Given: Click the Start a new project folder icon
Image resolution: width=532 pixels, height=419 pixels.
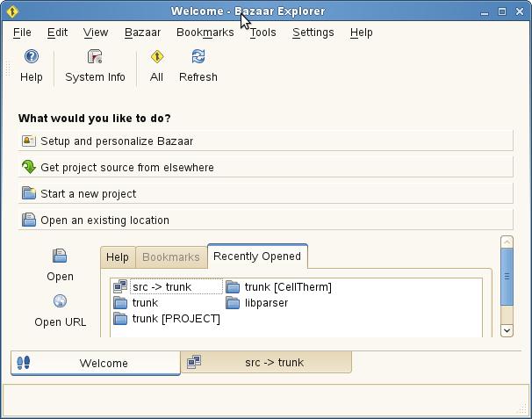Looking at the screenshot, I should (x=29, y=193).
